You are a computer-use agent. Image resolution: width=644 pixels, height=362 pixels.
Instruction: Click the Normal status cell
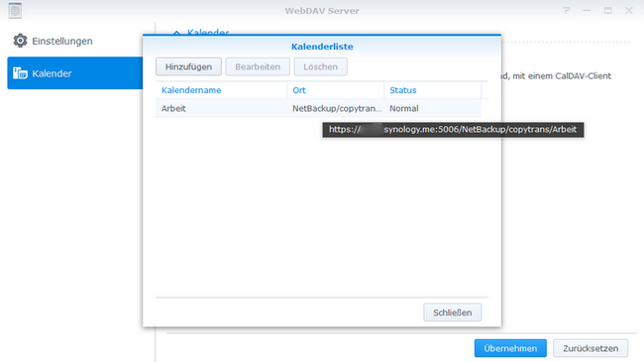[x=404, y=109]
